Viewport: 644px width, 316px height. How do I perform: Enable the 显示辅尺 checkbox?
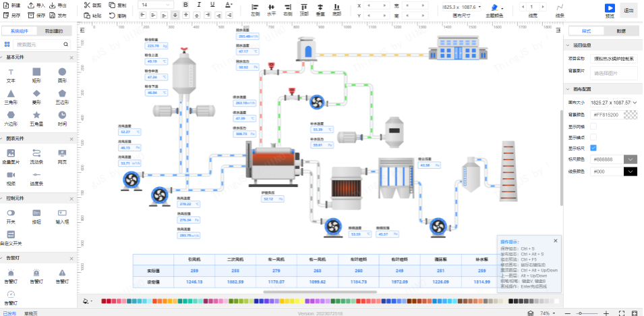593,137
